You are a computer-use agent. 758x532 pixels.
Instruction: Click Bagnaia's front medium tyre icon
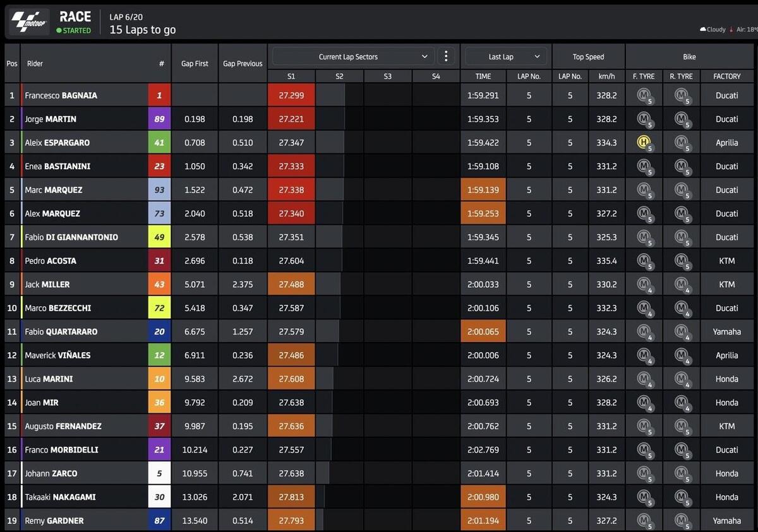pyautogui.click(x=644, y=95)
